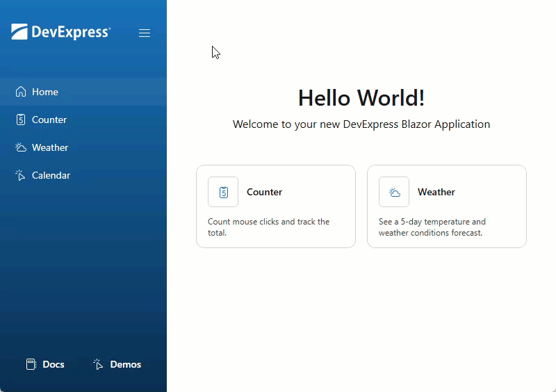Toggle the hamburger menu in sidebar

pos(145,33)
